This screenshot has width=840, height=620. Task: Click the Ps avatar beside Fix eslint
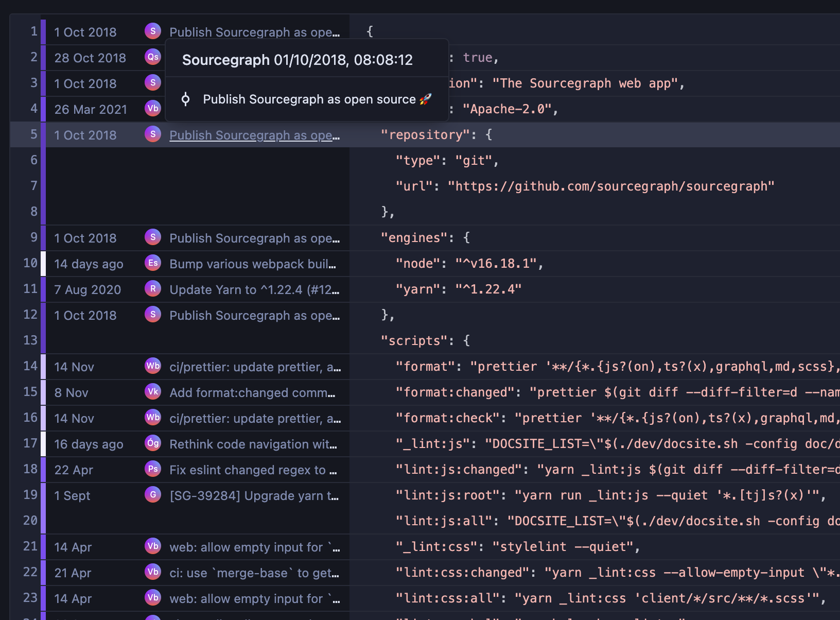coord(153,469)
